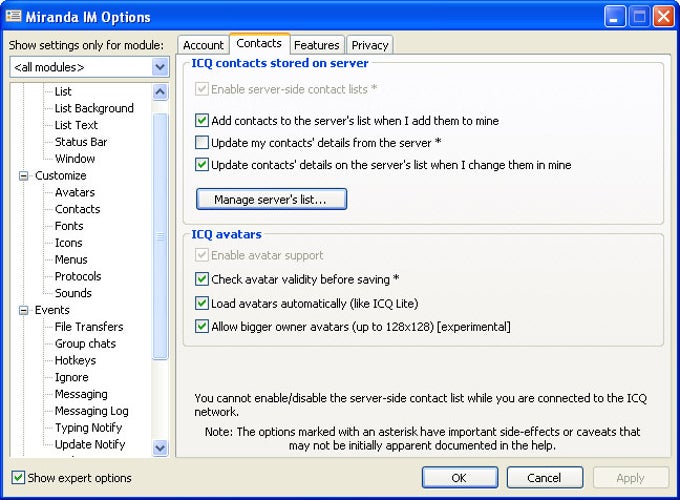Open Hotkeys settings
The width and height of the screenshot is (680, 500).
[x=75, y=360]
